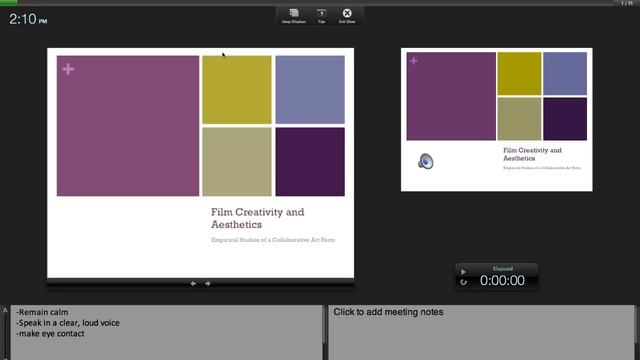Click the plus sign on main slide

pyautogui.click(x=68, y=69)
